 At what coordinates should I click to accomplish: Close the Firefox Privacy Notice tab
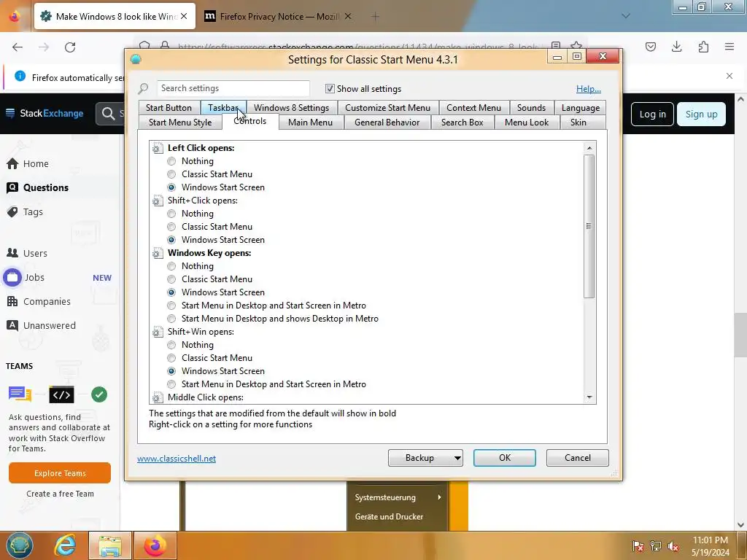click(348, 16)
